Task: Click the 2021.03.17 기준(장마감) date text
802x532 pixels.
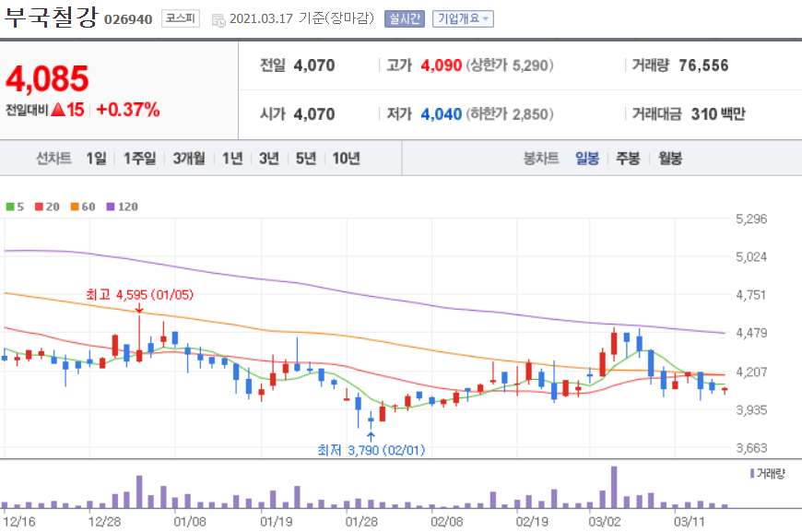Action: [x=301, y=19]
